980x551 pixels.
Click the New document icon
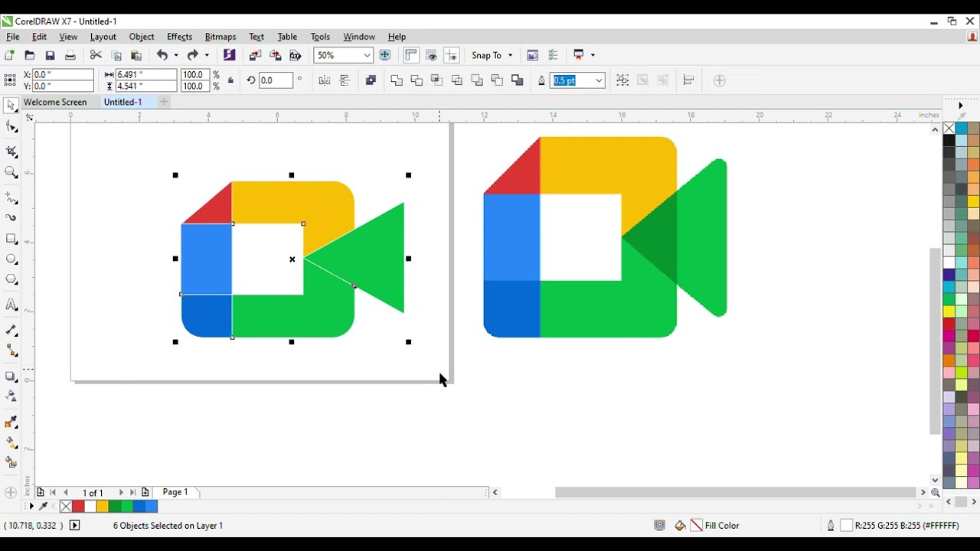[9, 55]
